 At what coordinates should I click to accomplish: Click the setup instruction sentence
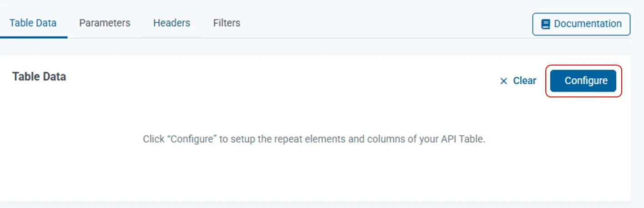coord(314,139)
